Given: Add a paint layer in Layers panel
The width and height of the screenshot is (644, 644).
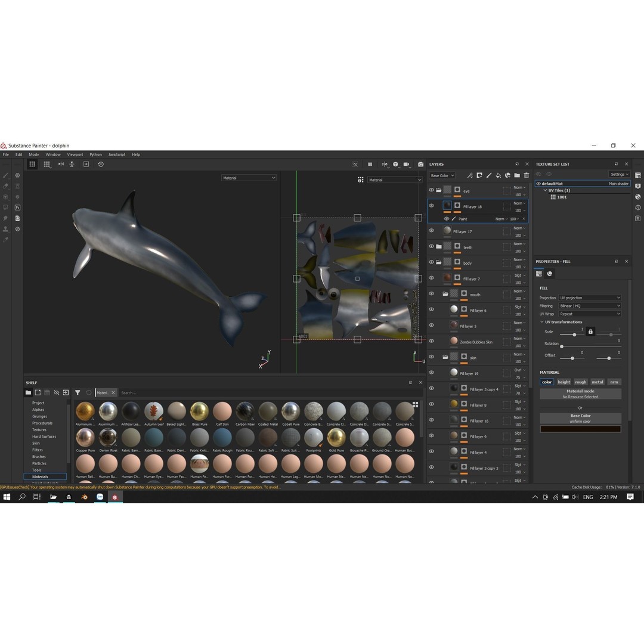Looking at the screenshot, I should tap(489, 175).
